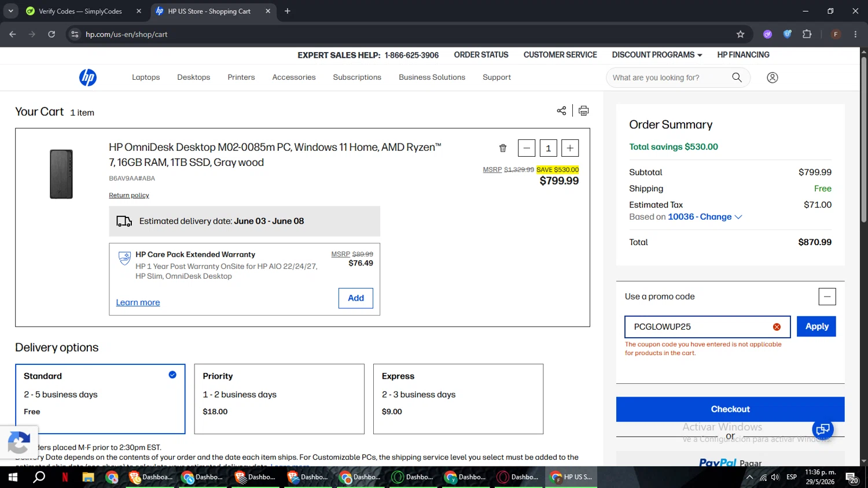
Task: Collapse the promo code section
Action: [827, 297]
